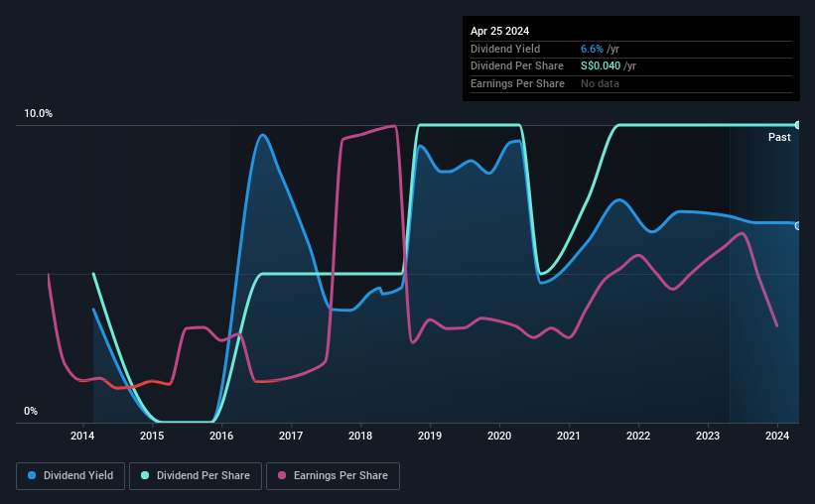Click the Past region label
This screenshot has height=504, width=815.
coord(779,137)
